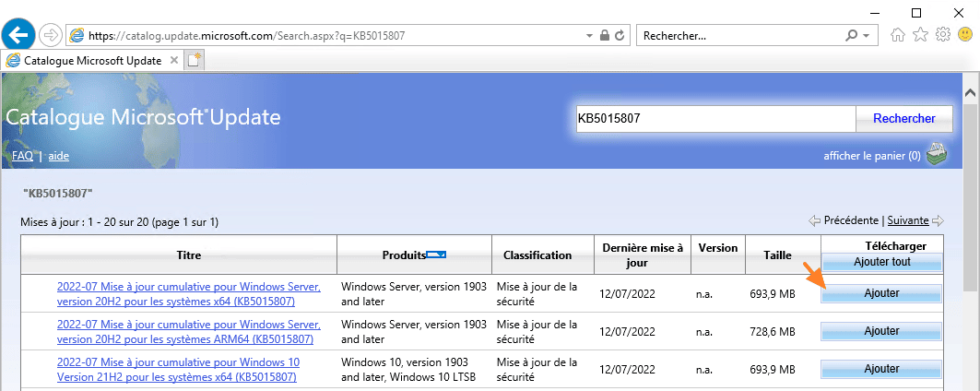Sort by Dernière mise à jour header
Screen dimensions: 980x391
point(643,255)
